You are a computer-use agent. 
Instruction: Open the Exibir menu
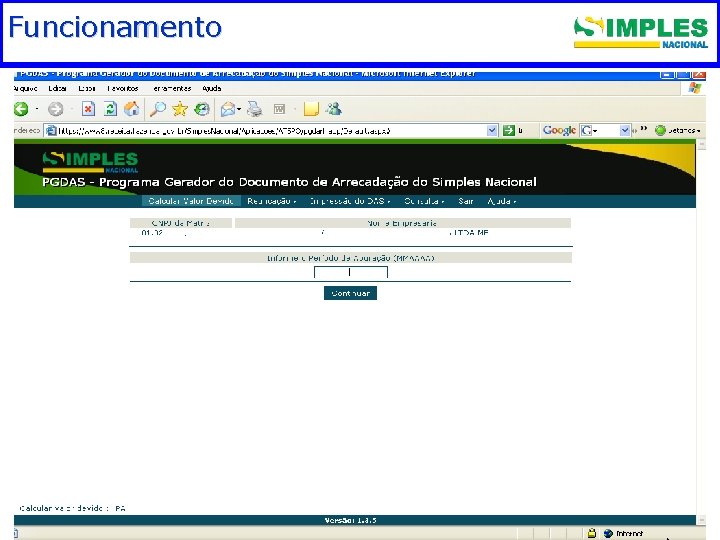(87, 88)
